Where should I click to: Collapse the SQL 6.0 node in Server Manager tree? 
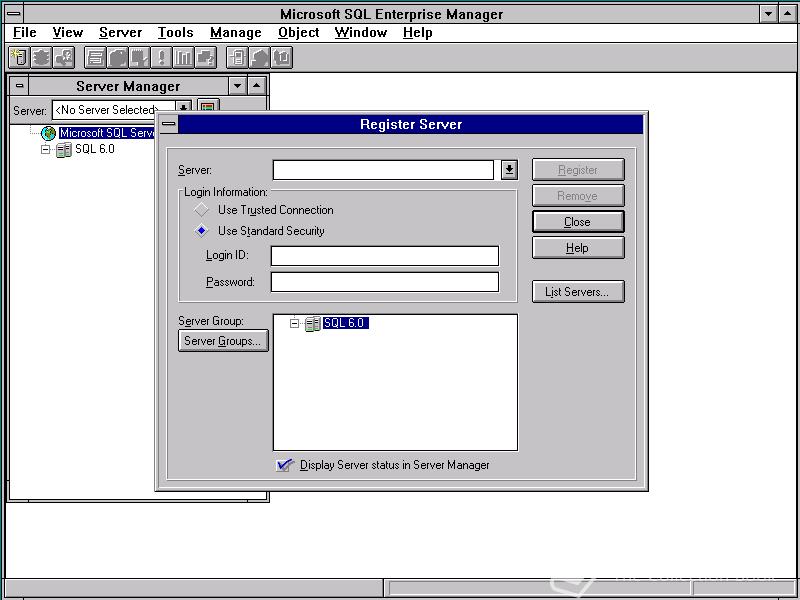click(46, 150)
